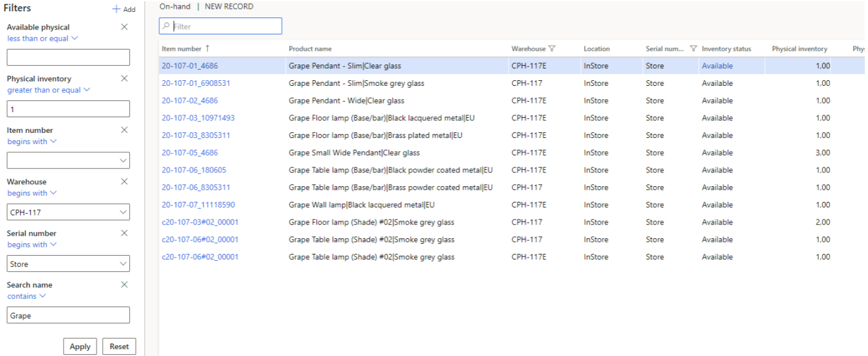868x356 pixels.
Task: Remove the Item number filter
Action: [124, 130]
